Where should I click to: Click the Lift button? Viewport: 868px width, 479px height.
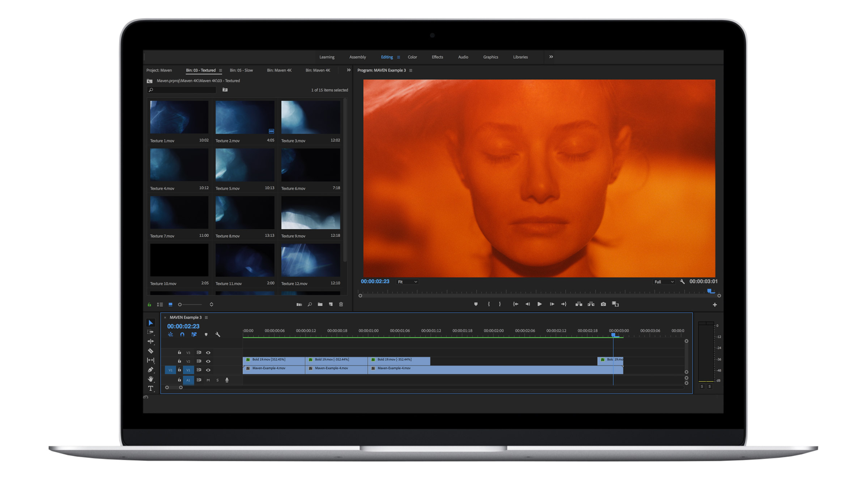pyautogui.click(x=579, y=304)
